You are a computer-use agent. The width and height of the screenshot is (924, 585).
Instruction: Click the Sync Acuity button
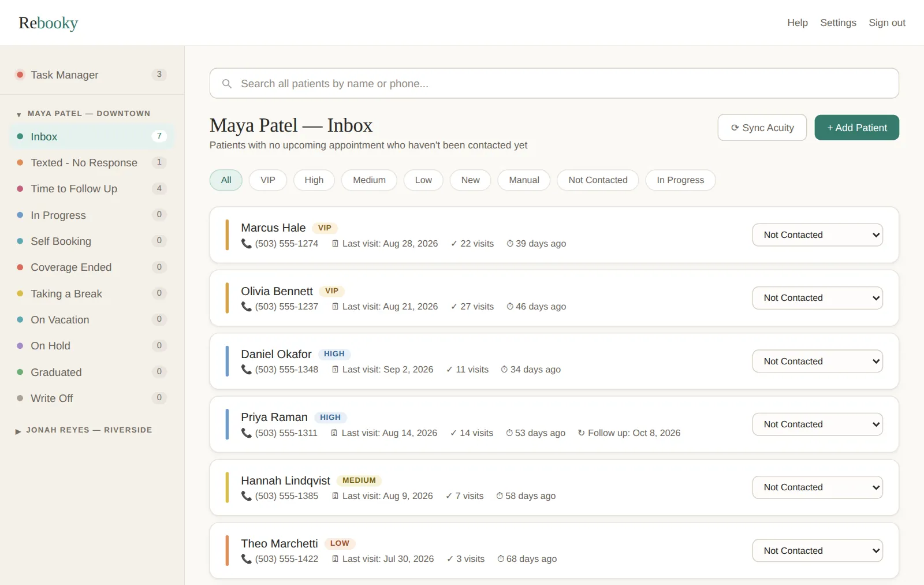click(762, 128)
